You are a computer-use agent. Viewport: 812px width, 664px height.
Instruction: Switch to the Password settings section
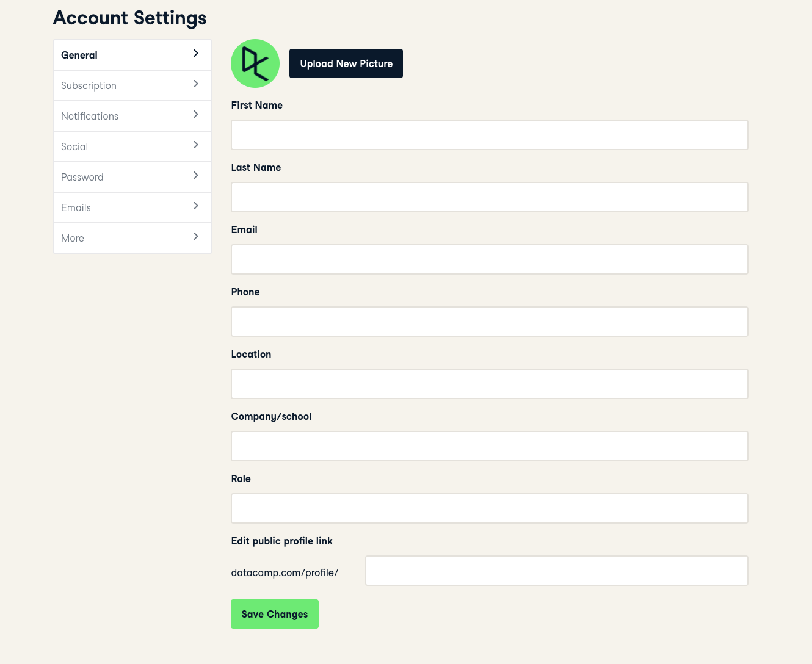click(82, 177)
